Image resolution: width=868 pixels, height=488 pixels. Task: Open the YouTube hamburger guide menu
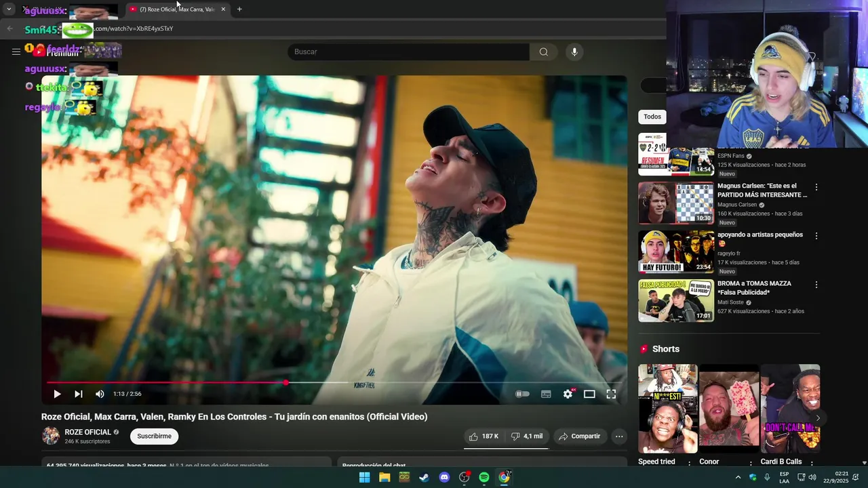[16, 52]
